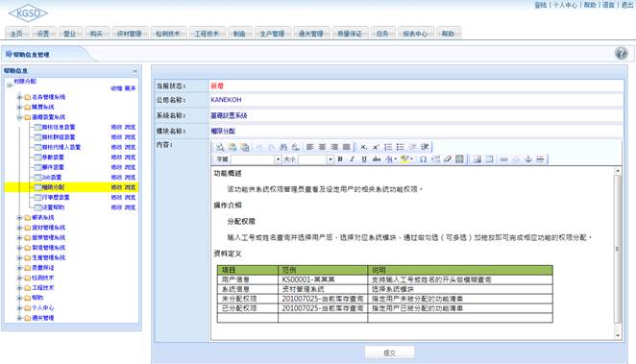Click the editor vertical scrollbar
636x364 pixels.
618,250
